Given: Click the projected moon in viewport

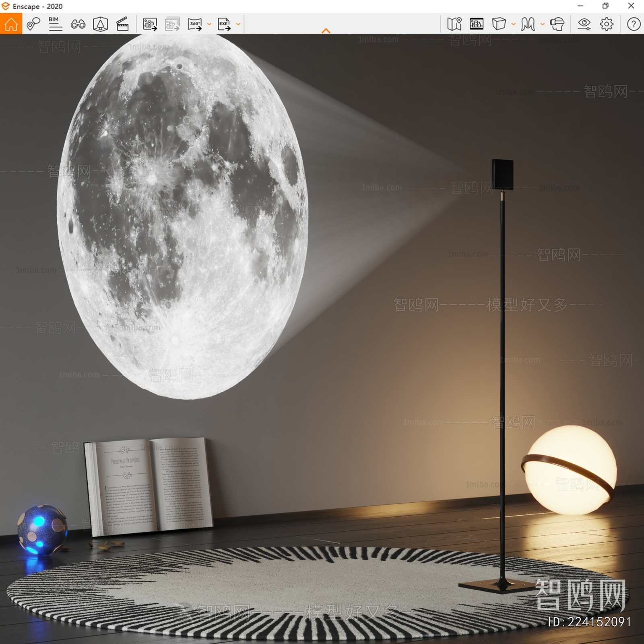Looking at the screenshot, I should tap(183, 217).
